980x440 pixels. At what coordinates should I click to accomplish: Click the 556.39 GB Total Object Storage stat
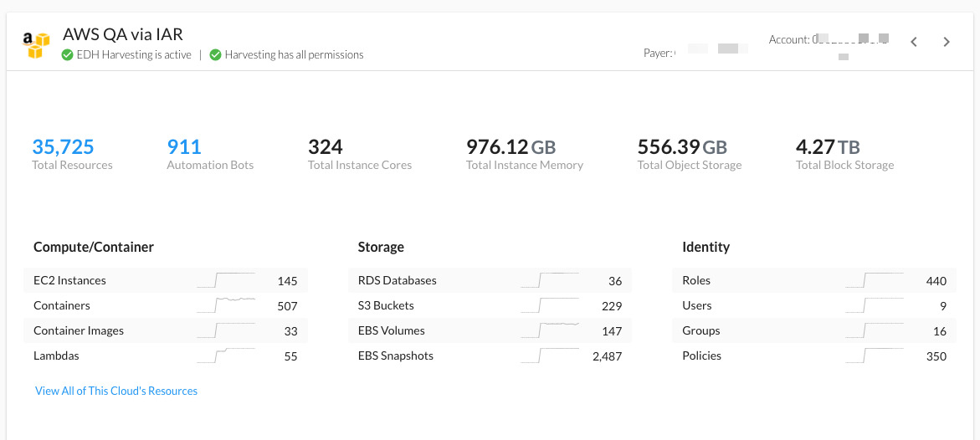pyautogui.click(x=690, y=155)
